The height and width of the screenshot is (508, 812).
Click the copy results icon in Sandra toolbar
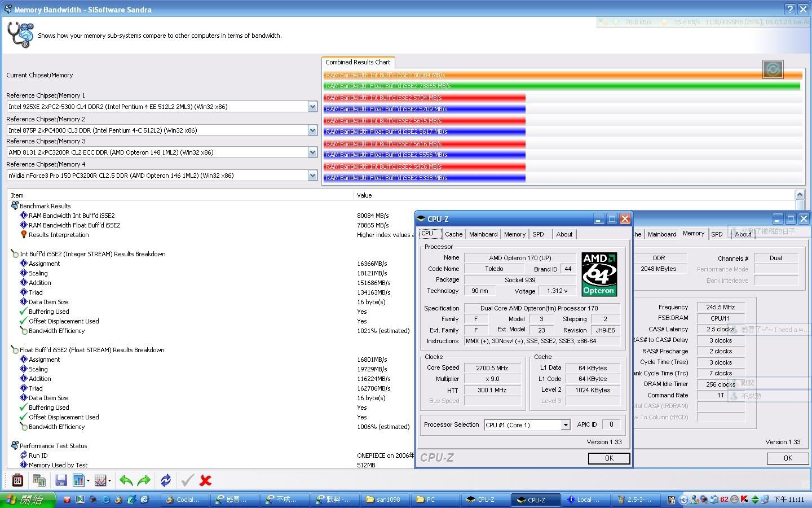[x=39, y=480]
